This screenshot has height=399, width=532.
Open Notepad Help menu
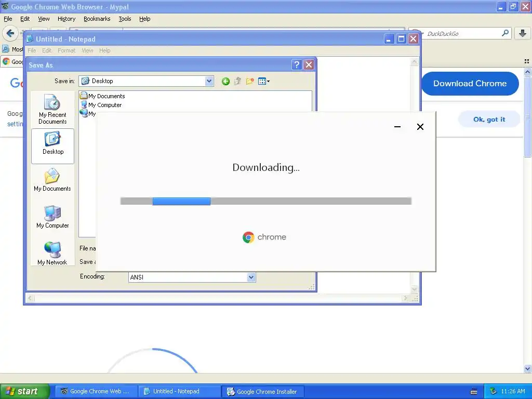tap(104, 50)
